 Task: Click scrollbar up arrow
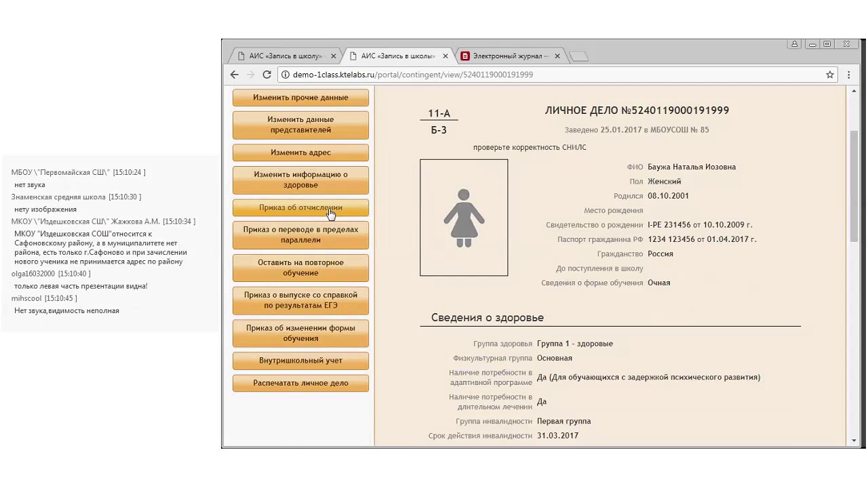point(854,91)
